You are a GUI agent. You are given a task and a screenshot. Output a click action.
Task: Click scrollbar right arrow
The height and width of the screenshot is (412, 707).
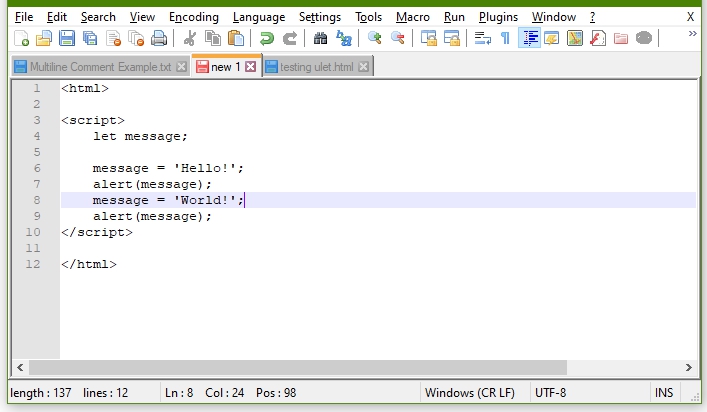[689, 367]
